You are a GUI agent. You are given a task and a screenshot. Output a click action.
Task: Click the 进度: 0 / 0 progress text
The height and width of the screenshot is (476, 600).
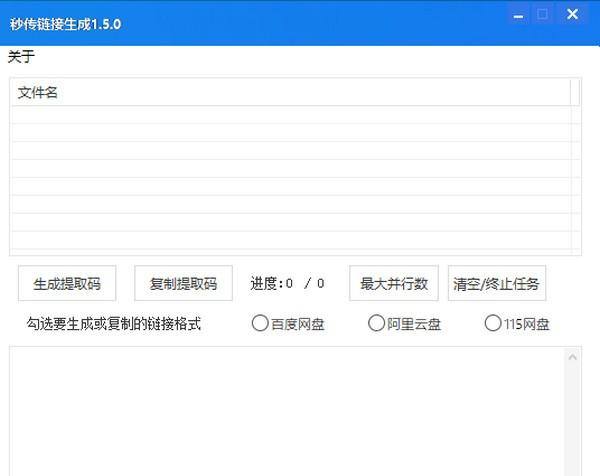[287, 284]
